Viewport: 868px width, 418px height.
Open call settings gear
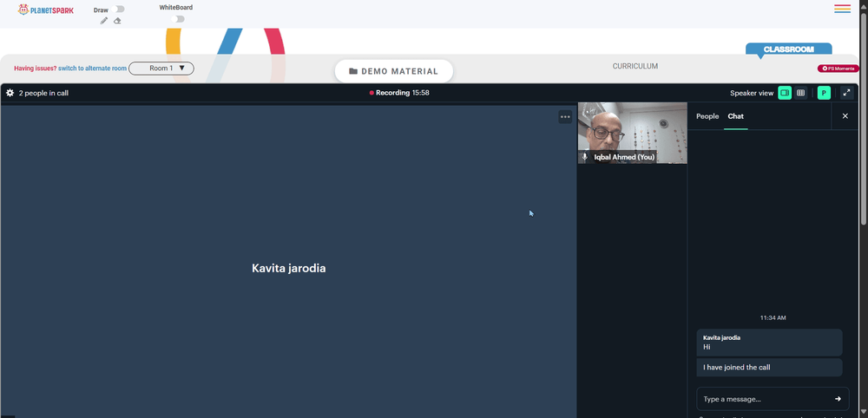tap(10, 93)
